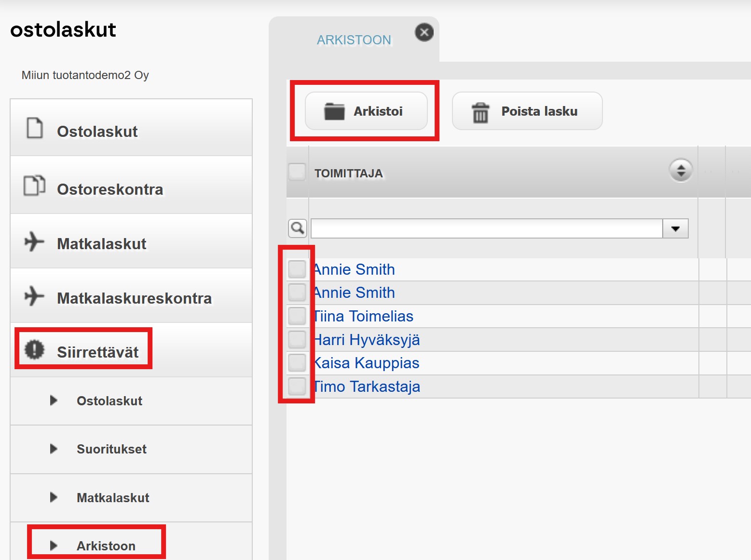Check the Harri Hyväksyjä row checkbox
The width and height of the screenshot is (751, 560).
tap(297, 339)
